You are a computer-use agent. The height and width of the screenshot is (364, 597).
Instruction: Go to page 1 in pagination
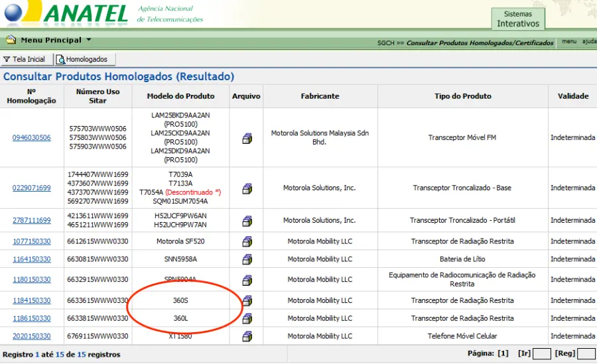502,354
